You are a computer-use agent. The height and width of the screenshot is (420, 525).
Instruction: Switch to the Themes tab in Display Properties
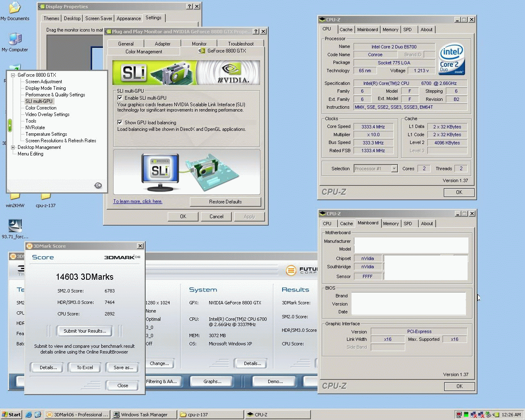coord(51,18)
